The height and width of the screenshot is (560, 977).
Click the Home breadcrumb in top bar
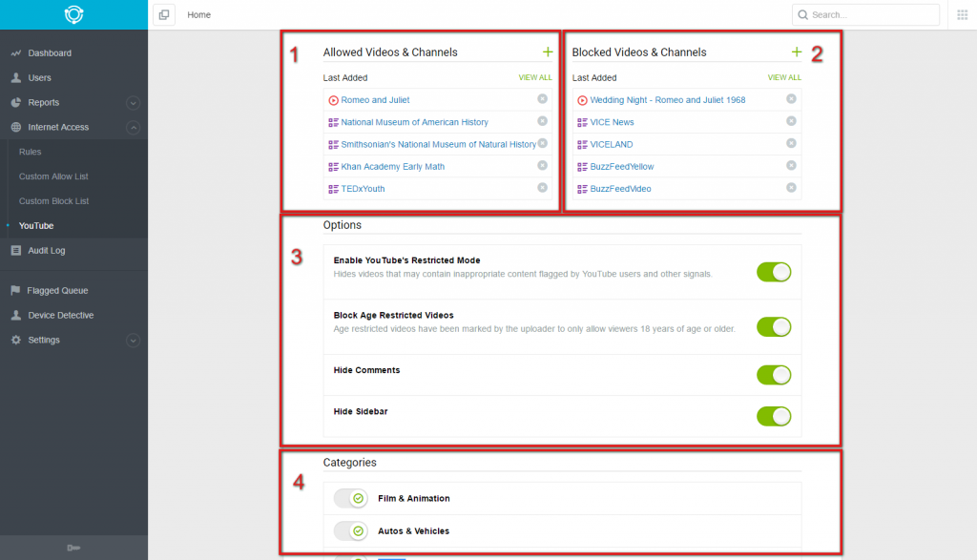pos(198,14)
